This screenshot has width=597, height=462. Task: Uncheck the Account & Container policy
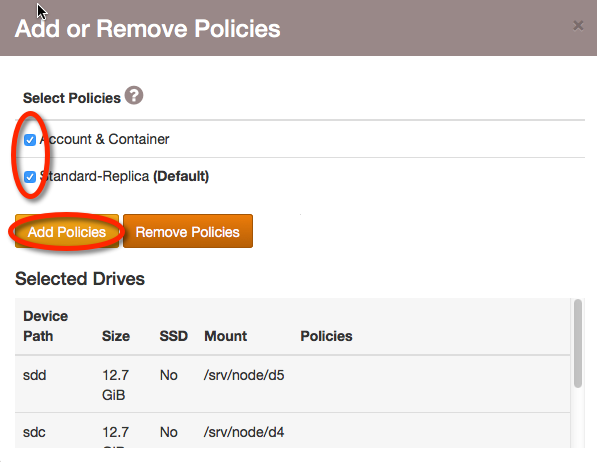(x=30, y=140)
